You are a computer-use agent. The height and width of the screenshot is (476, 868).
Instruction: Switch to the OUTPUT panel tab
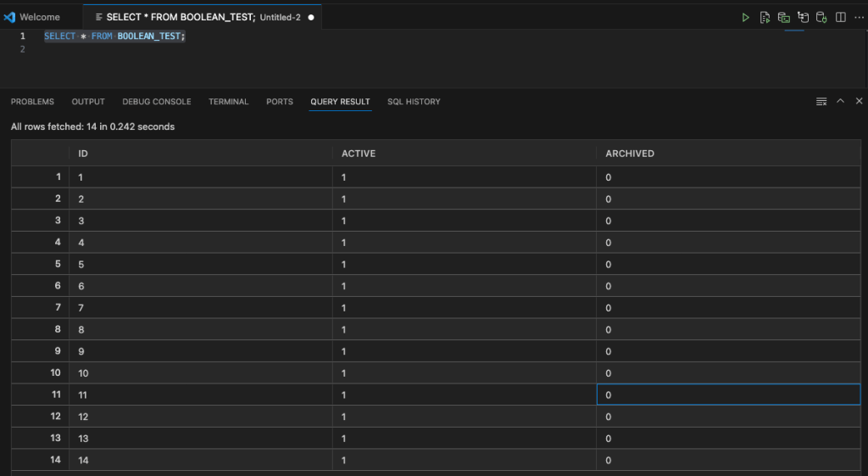tap(88, 102)
